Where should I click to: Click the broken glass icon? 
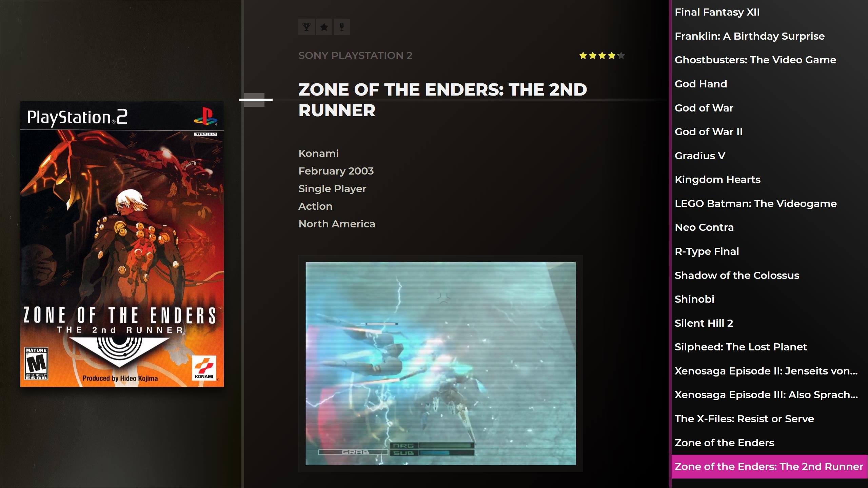tap(342, 27)
